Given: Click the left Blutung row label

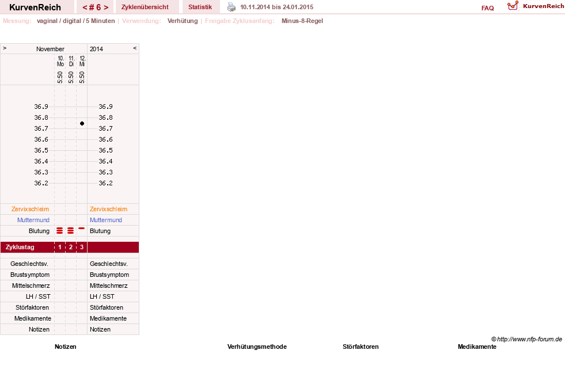Looking at the screenshot, I should click(x=39, y=231).
